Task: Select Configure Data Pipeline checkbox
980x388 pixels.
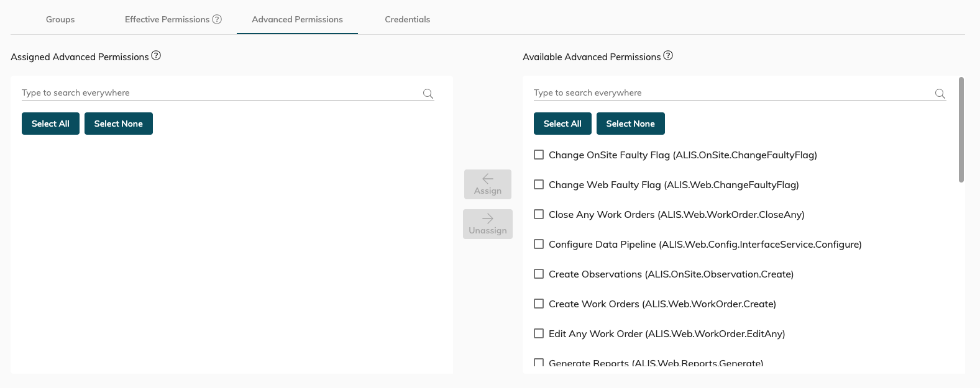Action: click(x=539, y=244)
